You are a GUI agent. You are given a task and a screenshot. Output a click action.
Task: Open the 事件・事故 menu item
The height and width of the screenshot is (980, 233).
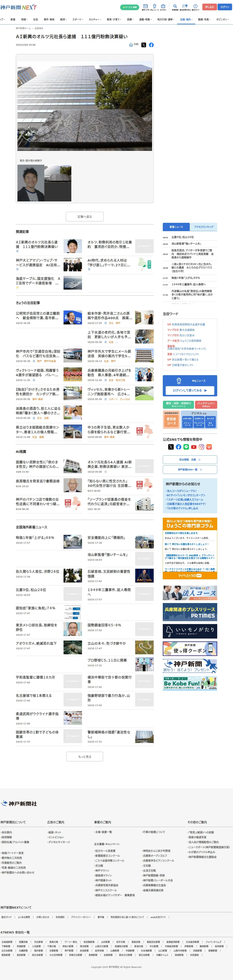point(49,19)
